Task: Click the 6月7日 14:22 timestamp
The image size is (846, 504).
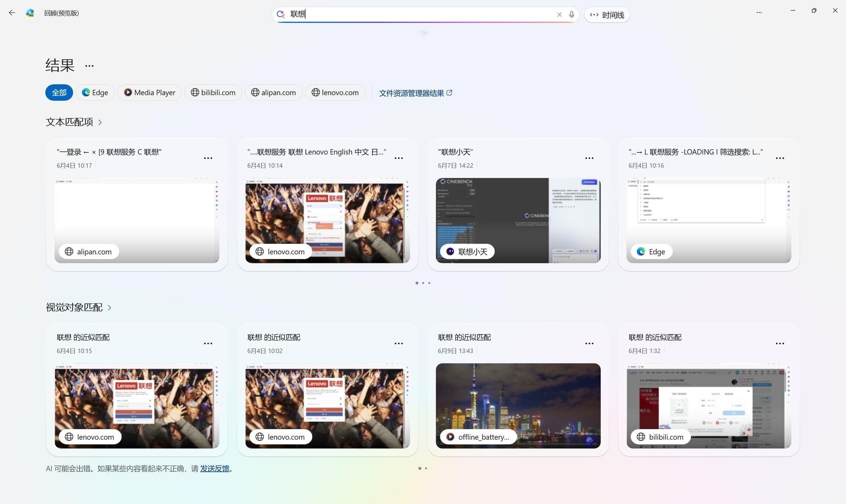Action: tap(456, 166)
